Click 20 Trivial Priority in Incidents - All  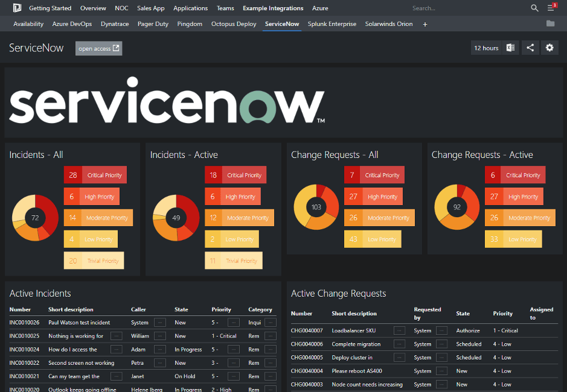94,261
